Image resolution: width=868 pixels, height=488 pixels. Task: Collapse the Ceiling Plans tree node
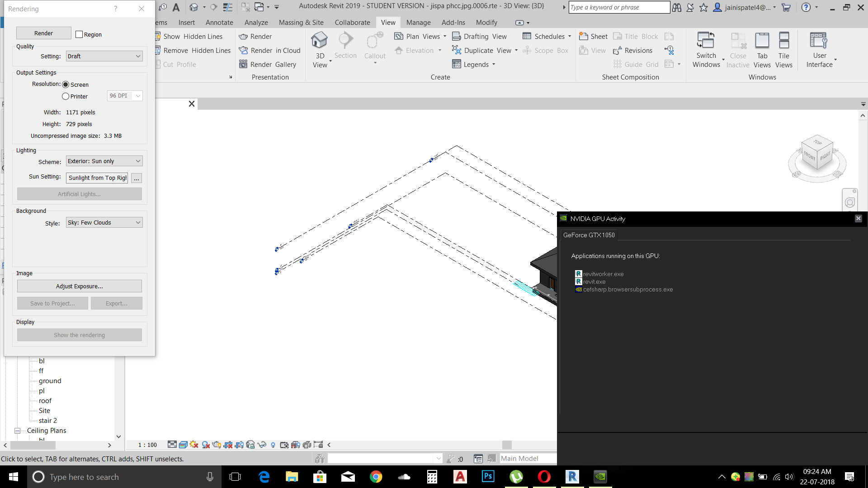click(x=17, y=431)
